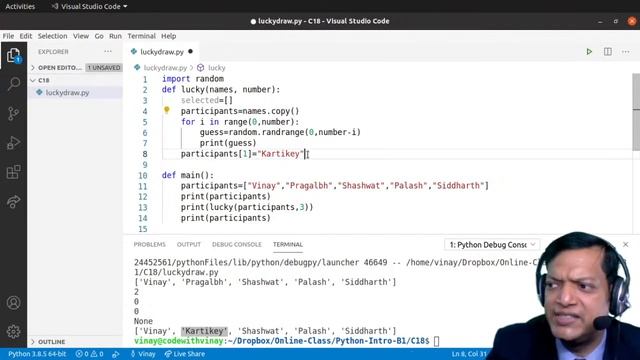Image resolution: width=640 pixels, height=360 pixels.
Task: Click the unsaved dot on luckydraw.py tab
Action: pos(191,51)
